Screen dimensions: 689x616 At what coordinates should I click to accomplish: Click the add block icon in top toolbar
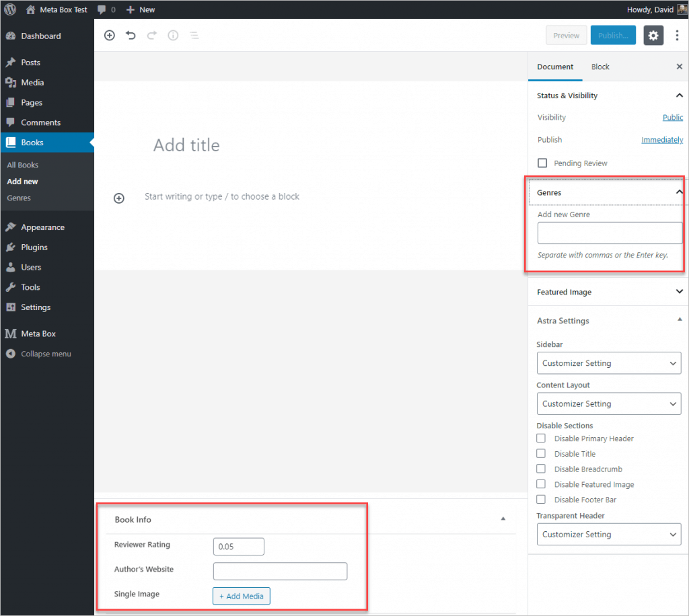coord(110,36)
